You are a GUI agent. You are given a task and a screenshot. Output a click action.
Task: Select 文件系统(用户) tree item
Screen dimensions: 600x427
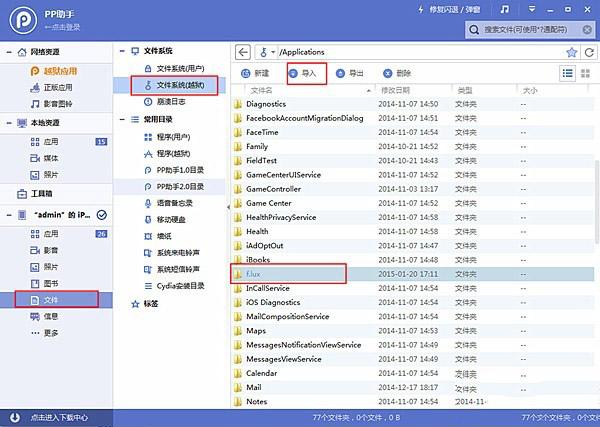[174, 68]
